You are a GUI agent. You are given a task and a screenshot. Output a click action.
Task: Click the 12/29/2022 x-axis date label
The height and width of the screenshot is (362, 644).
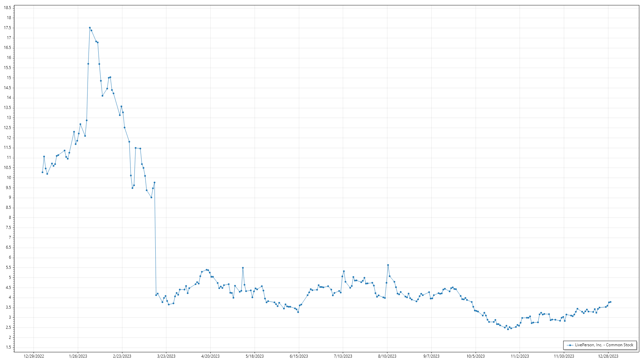tap(34, 356)
